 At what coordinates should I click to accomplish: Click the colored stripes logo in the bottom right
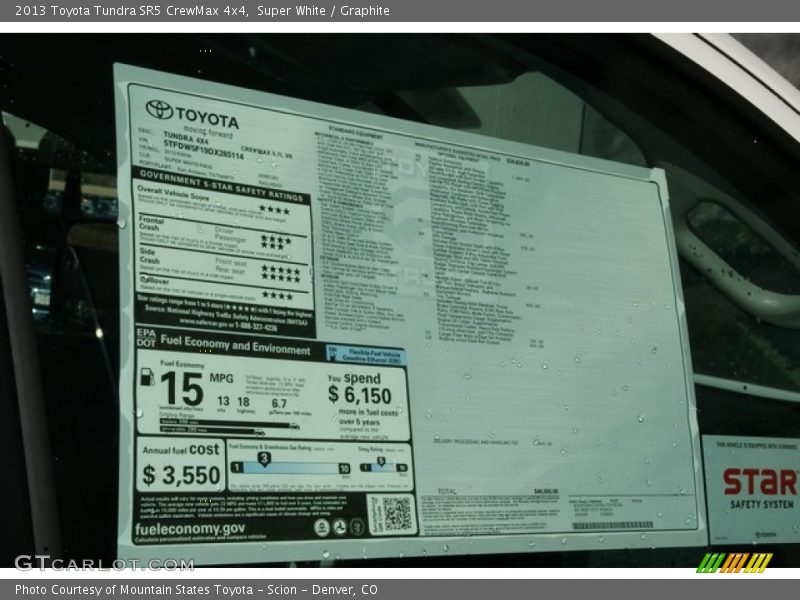(x=734, y=562)
